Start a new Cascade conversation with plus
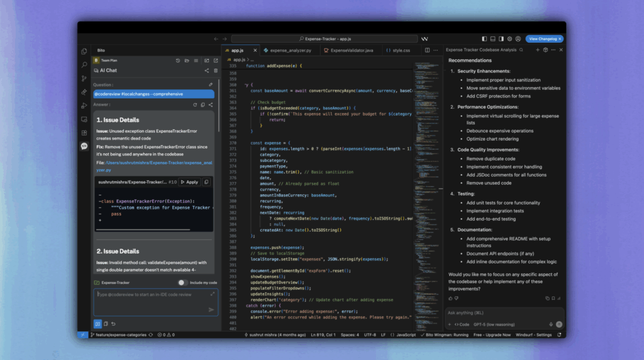The height and width of the screenshot is (360, 644). [538, 50]
